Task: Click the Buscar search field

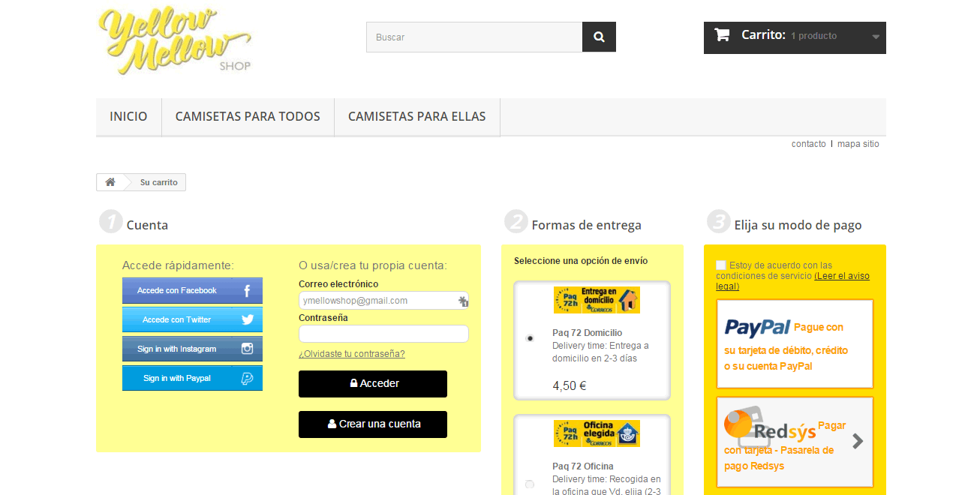Action: click(474, 37)
